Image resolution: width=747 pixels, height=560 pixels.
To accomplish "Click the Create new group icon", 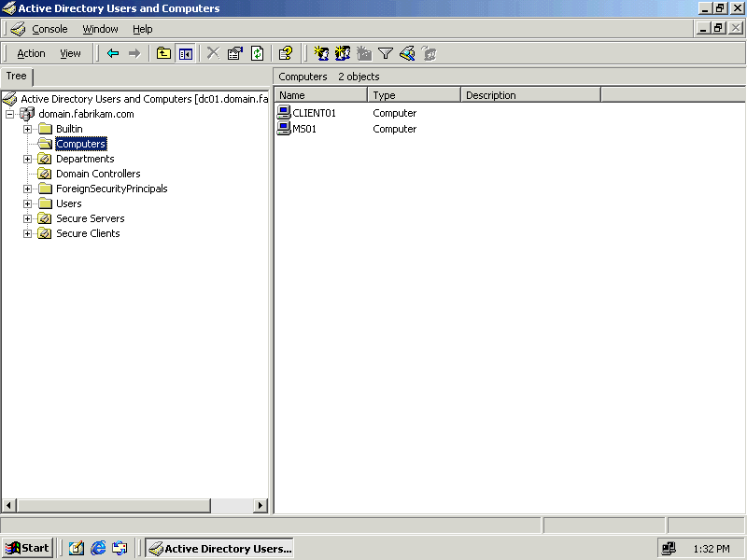I will click(x=343, y=53).
